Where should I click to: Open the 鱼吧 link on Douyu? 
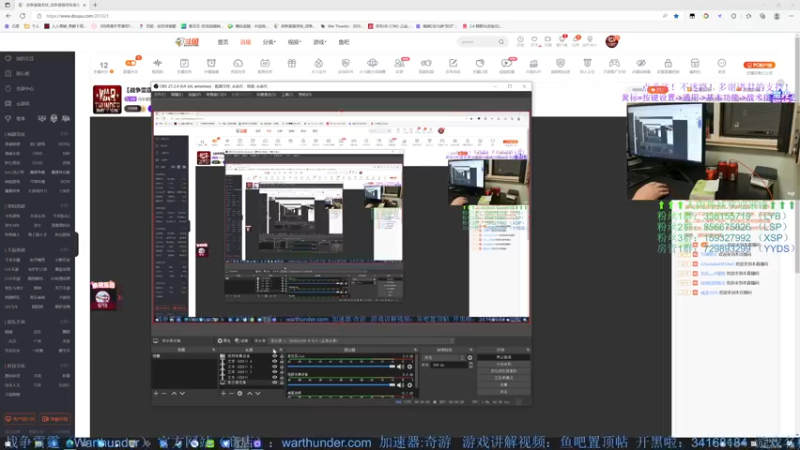click(x=344, y=42)
